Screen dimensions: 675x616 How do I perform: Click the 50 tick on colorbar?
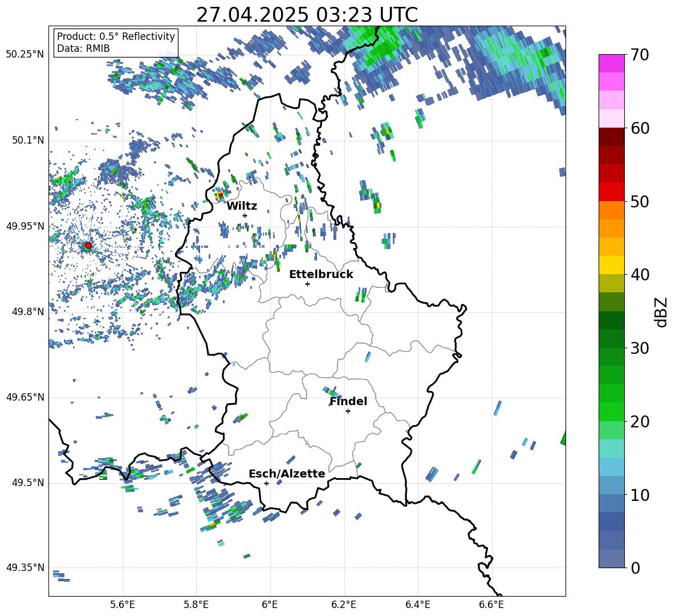[640, 202]
